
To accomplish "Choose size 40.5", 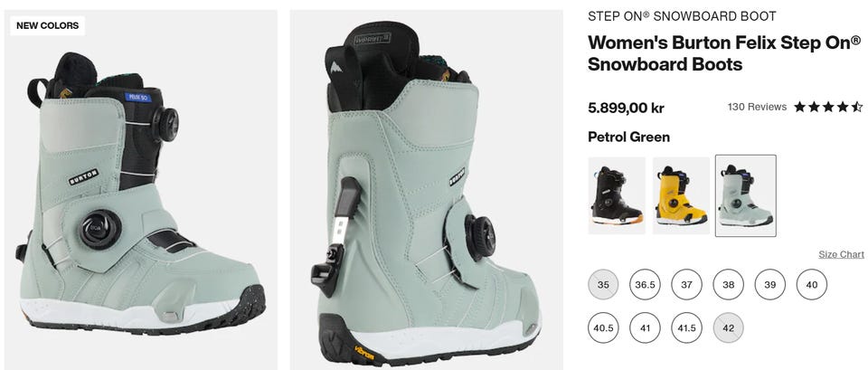I will 603,327.
